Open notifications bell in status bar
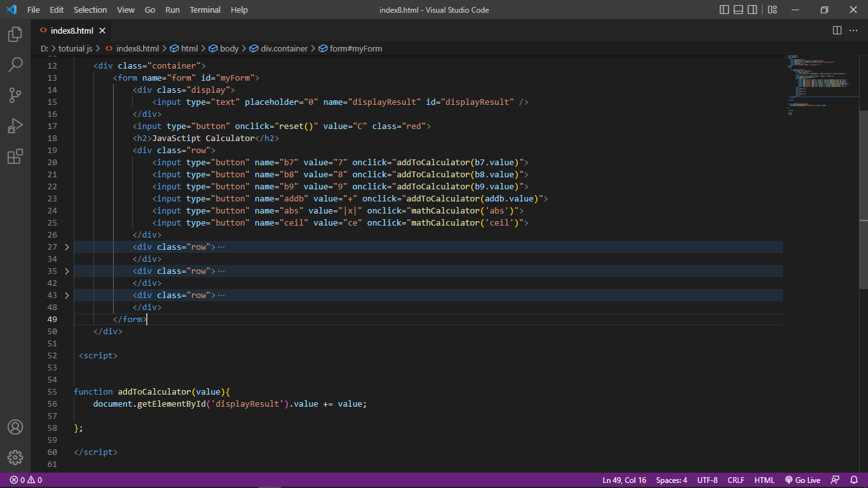This screenshot has width=868, height=488. pos(853,480)
